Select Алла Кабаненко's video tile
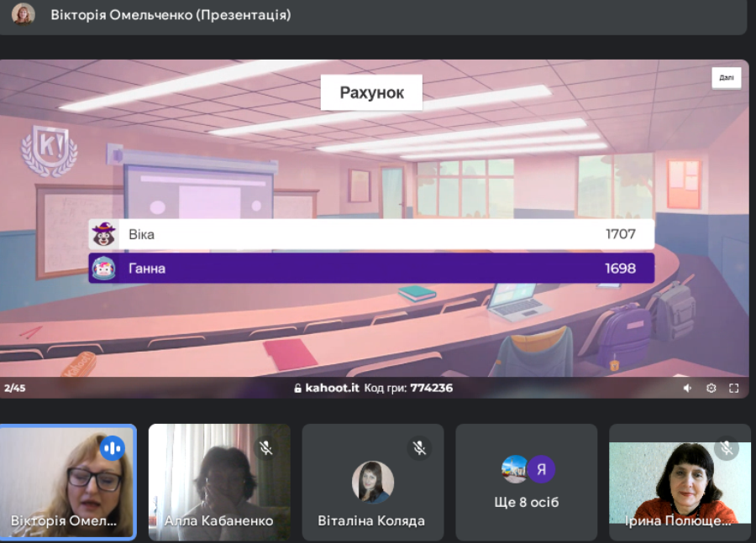Image resolution: width=756 pixels, height=543 pixels. (219, 482)
